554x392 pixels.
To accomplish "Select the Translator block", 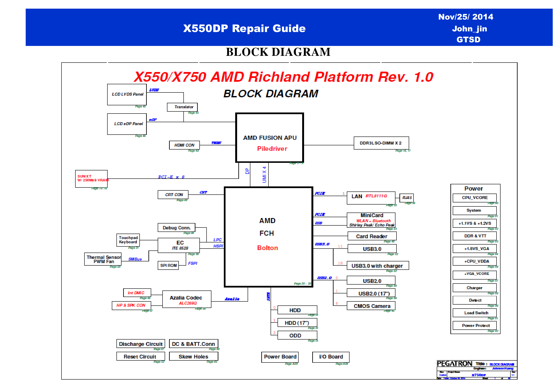I will click(x=182, y=107).
